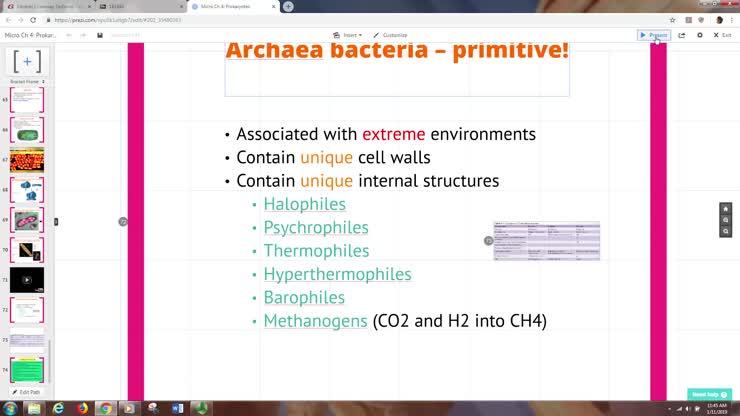Screen dimensions: 740x416
Task: Click the table frame circle marker
Action: pos(488,241)
